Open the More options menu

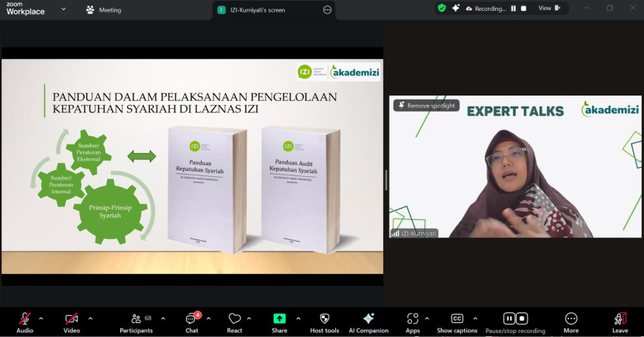click(x=571, y=319)
